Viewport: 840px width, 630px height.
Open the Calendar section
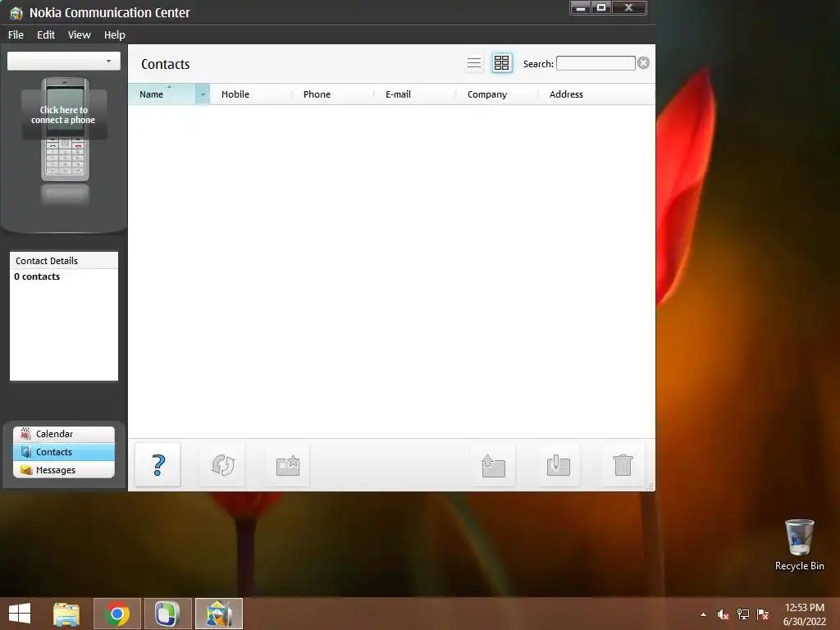point(64,434)
